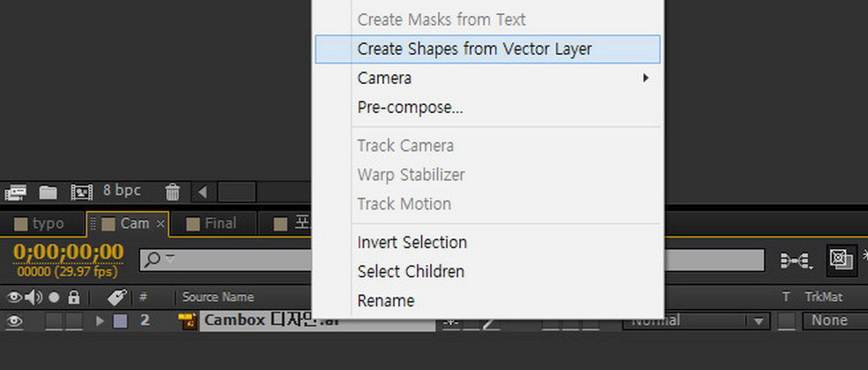Image resolution: width=868 pixels, height=370 pixels.
Task: Toggle lock switch for layer 2
Action: 73,321
